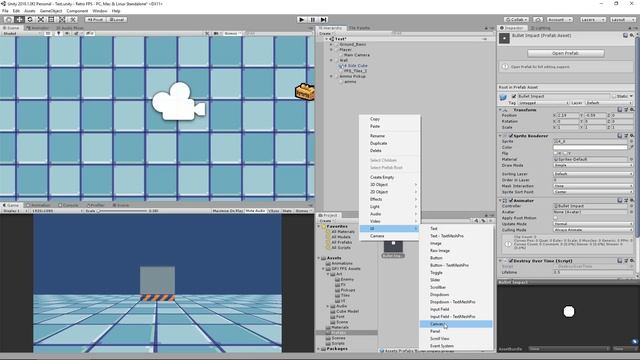Toggle Destroy Over Time script checkbox
Image resolution: width=640 pixels, height=360 pixels.
(x=511, y=260)
